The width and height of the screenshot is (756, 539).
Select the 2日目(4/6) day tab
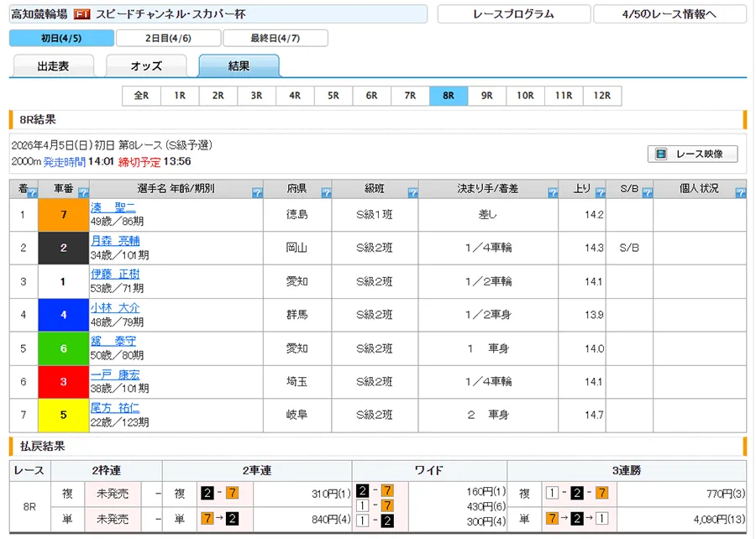point(168,38)
